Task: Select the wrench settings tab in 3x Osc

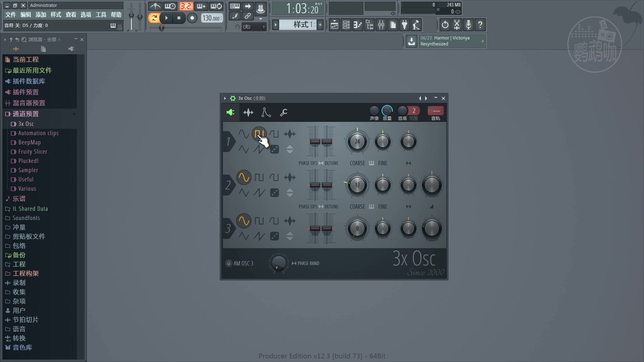Action: [284, 112]
